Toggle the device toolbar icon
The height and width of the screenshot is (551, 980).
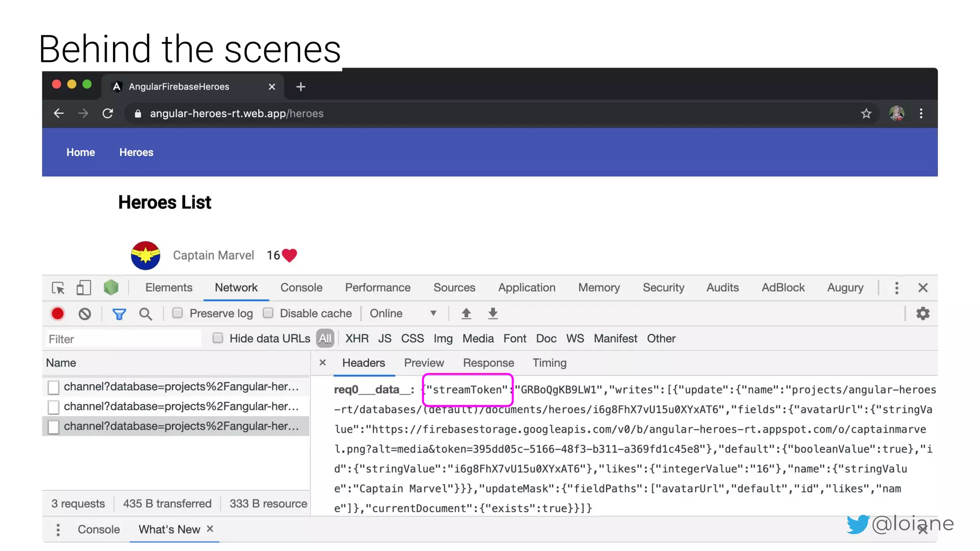click(x=83, y=288)
